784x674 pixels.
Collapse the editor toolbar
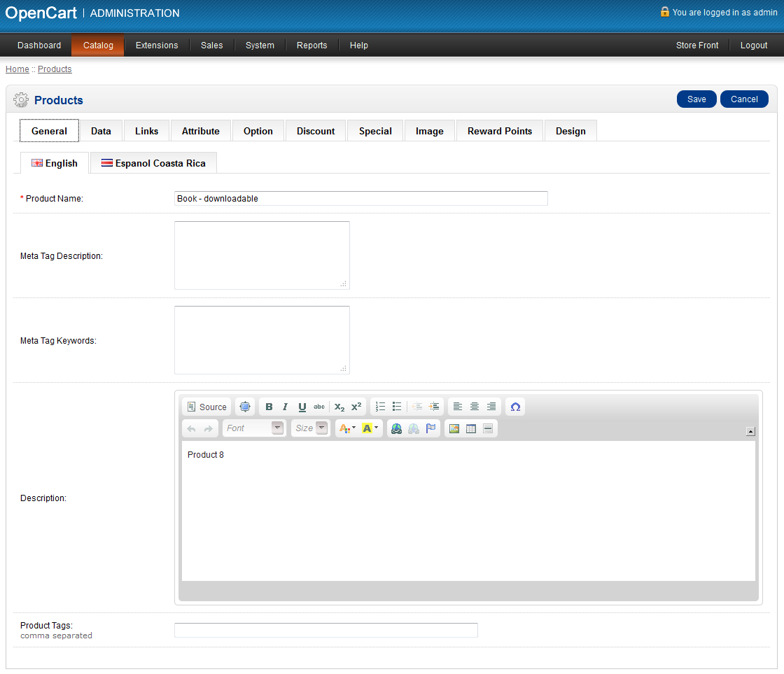[x=750, y=431]
